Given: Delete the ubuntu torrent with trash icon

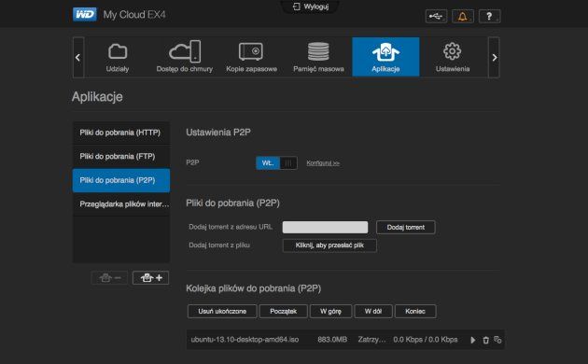Looking at the screenshot, I should click(485, 340).
